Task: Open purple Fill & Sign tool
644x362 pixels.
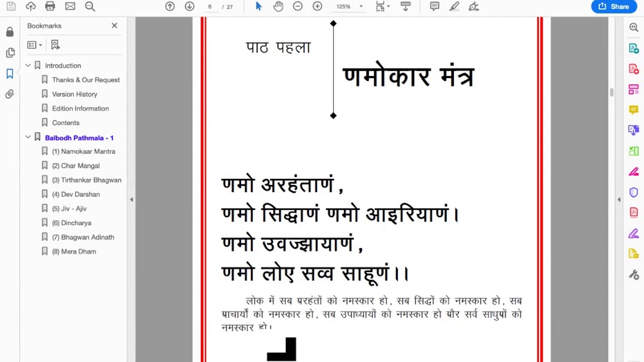Action: [633, 234]
